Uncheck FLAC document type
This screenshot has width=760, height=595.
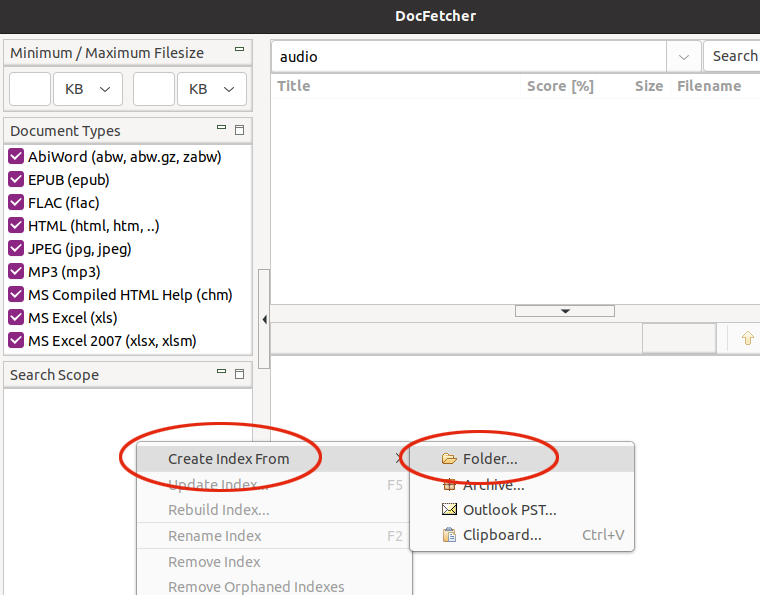[x=16, y=203]
